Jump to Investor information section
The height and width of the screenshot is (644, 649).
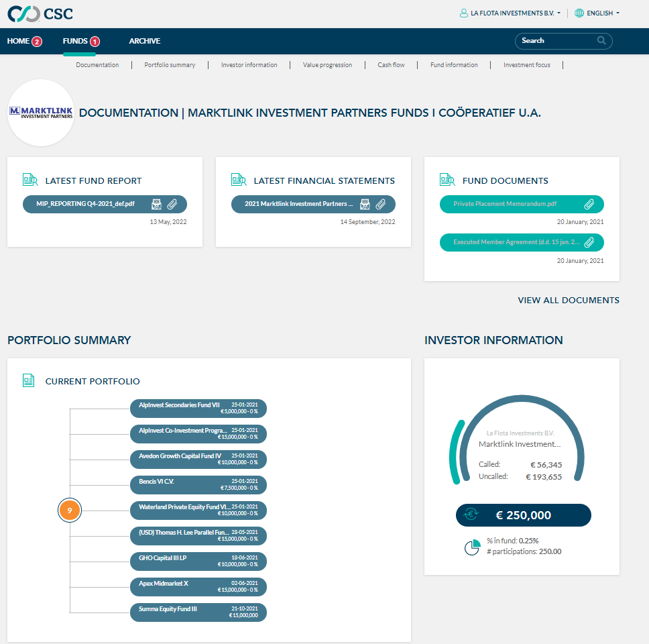tap(249, 65)
